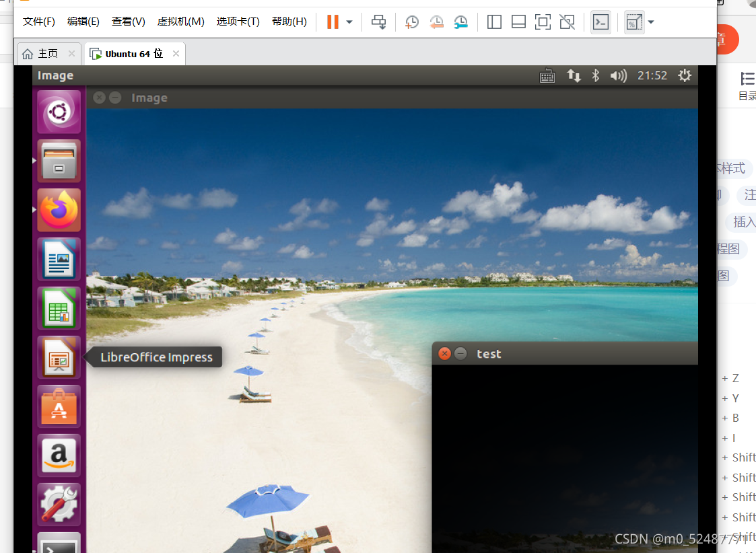Open Ubuntu Software Center launcher icon

pyautogui.click(x=59, y=406)
